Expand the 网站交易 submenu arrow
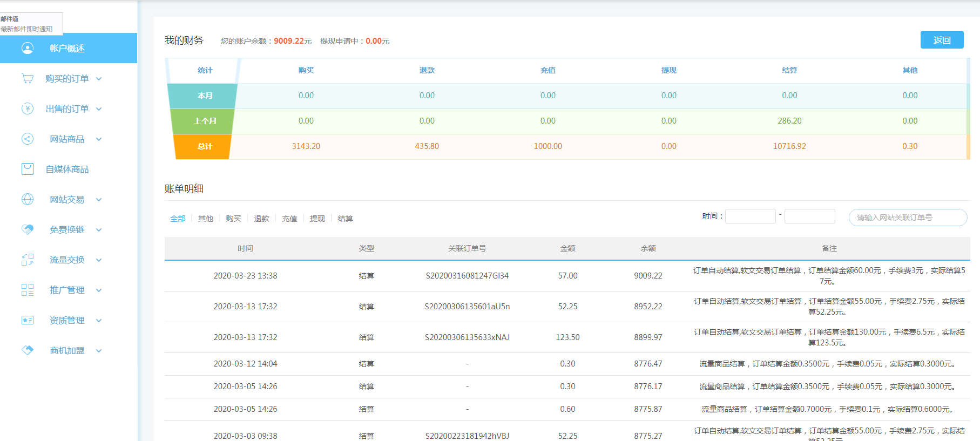 (x=99, y=200)
